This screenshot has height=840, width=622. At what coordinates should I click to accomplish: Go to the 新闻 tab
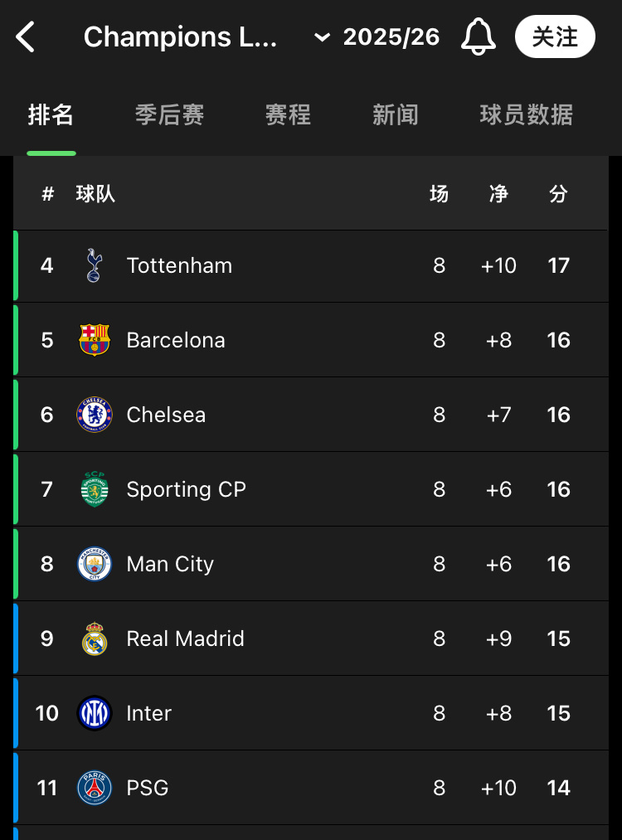click(x=395, y=114)
